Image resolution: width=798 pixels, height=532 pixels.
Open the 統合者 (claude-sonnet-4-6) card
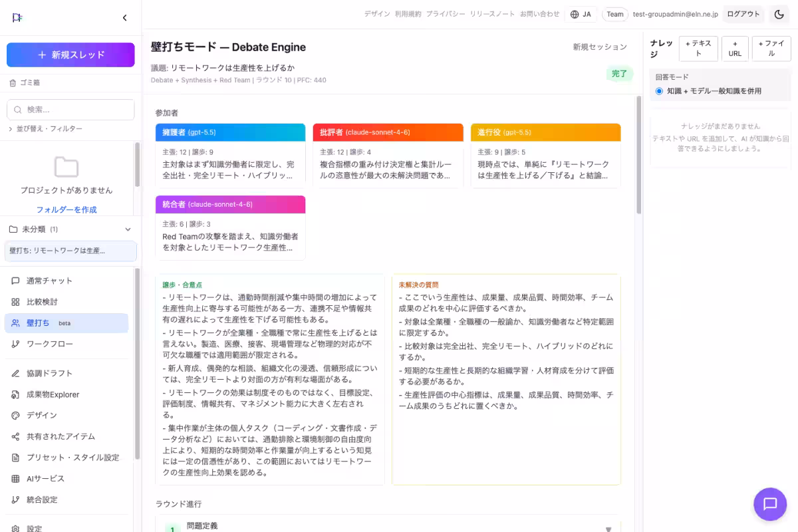[x=231, y=227]
